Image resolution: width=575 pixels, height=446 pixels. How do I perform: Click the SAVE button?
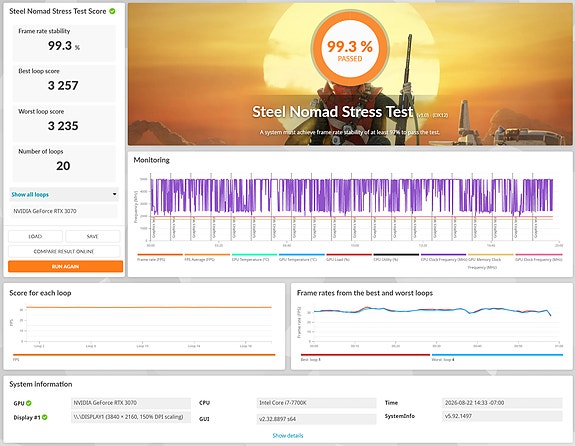tap(92, 237)
